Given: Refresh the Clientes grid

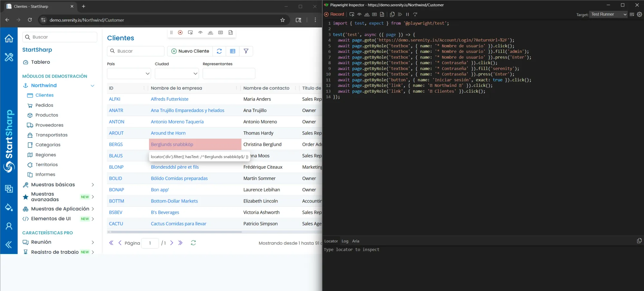Looking at the screenshot, I should coord(219,51).
